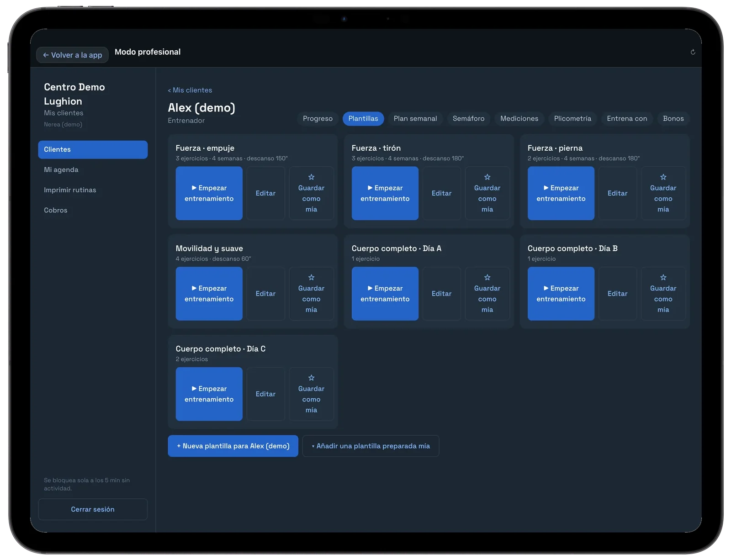Select Clientes in the sidebar
Viewport: 731px width, 560px height.
pos(93,149)
